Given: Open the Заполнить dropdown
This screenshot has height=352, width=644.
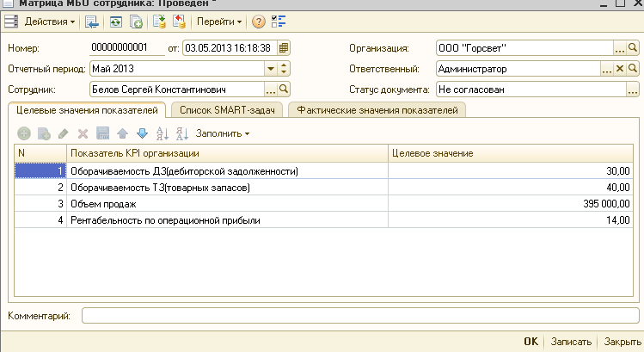Looking at the screenshot, I should click(x=222, y=133).
